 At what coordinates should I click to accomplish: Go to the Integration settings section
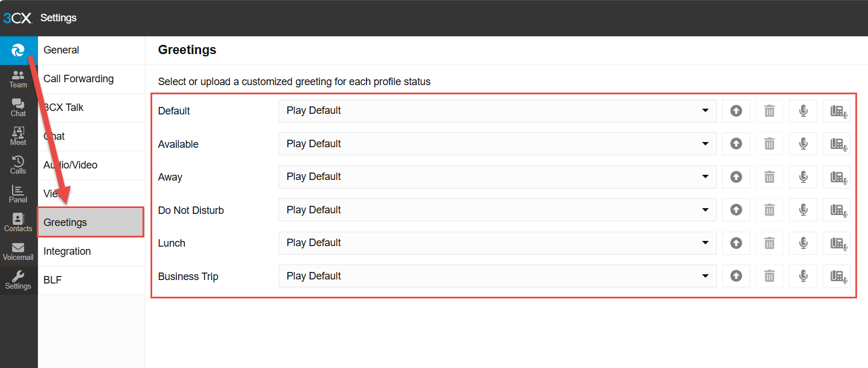[67, 251]
